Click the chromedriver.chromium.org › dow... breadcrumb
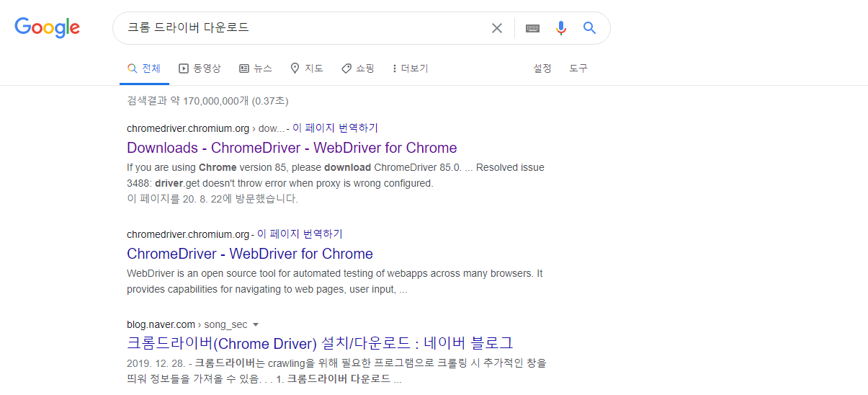 point(205,128)
